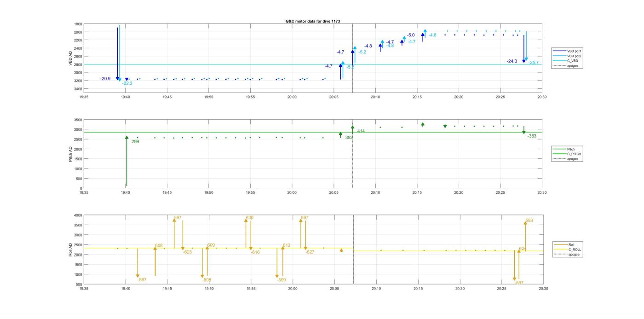Click the '-20.9' VBD data label
Screen dimensions: 644x319
pyautogui.click(x=105, y=79)
